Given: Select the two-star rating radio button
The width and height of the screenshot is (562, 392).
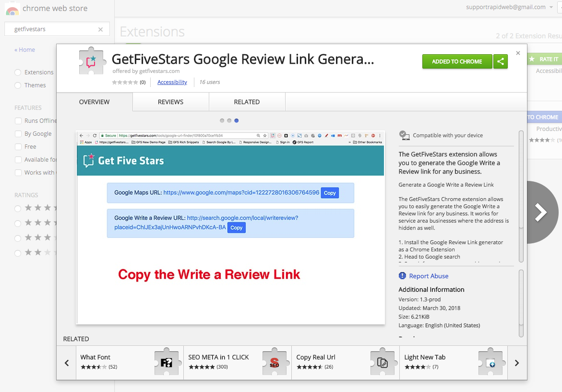Looking at the screenshot, I should click(x=18, y=253).
